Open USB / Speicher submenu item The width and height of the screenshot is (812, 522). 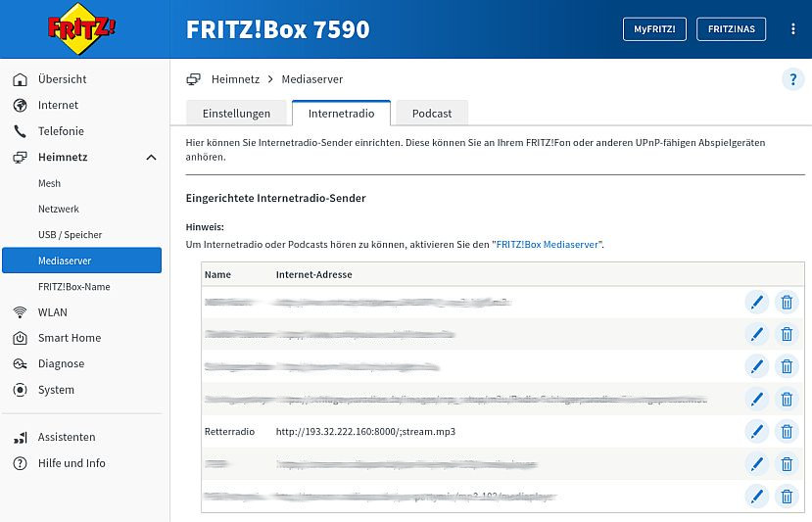pos(70,235)
